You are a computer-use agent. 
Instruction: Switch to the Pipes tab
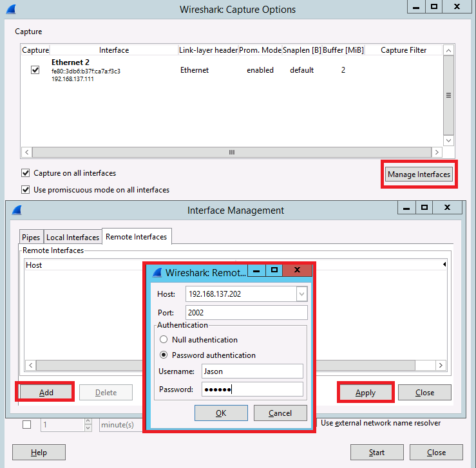31,237
